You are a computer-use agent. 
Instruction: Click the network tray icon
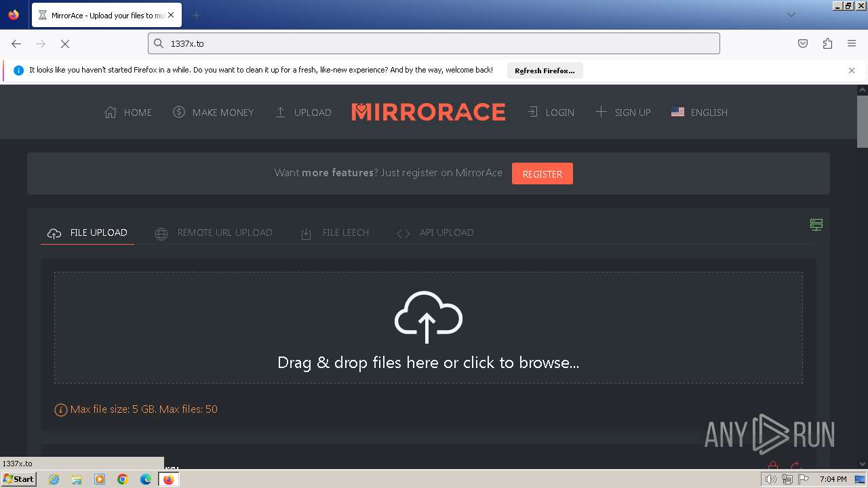(x=787, y=479)
